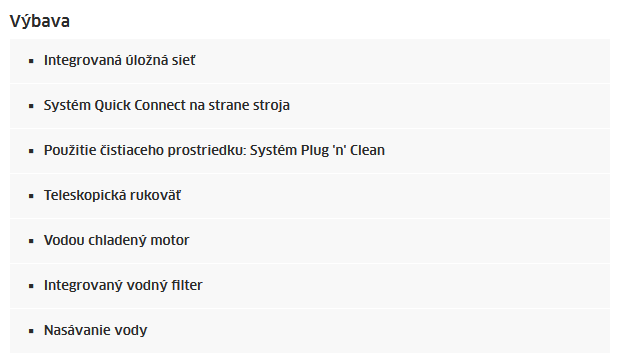The width and height of the screenshot is (628, 364).
Task: Click bullet before Použitie čistiaceho prostriedku
Action: point(31,151)
